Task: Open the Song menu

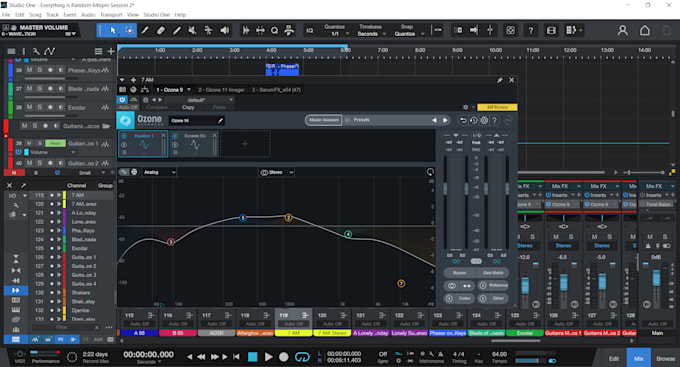Action: (x=35, y=15)
